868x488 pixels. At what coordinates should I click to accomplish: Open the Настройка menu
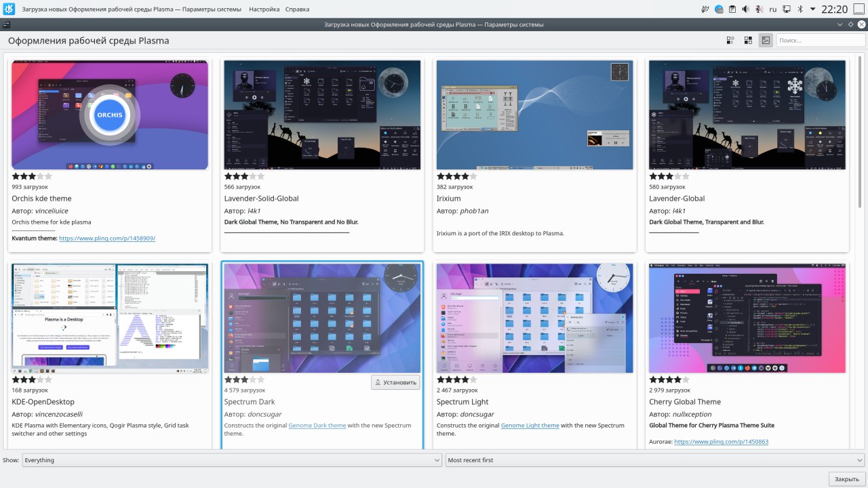[264, 9]
